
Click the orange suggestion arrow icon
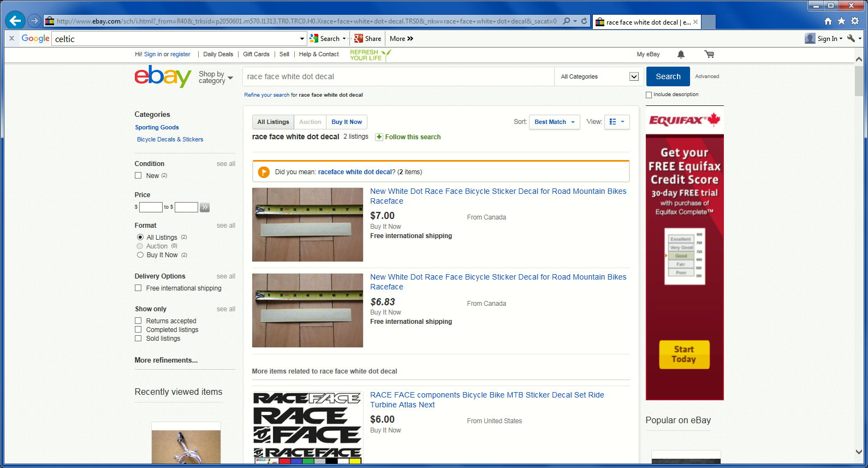click(264, 172)
